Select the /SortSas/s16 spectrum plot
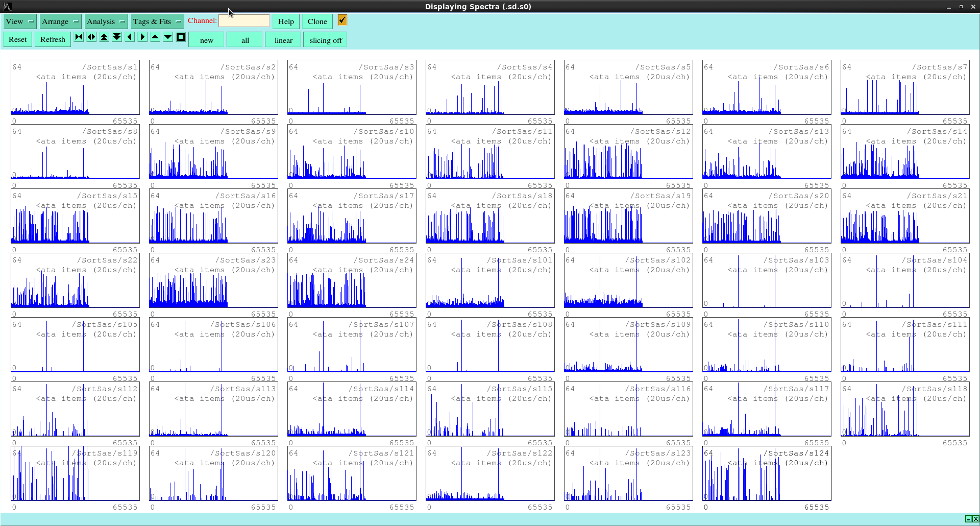This screenshot has width=980, height=526. pyautogui.click(x=213, y=216)
